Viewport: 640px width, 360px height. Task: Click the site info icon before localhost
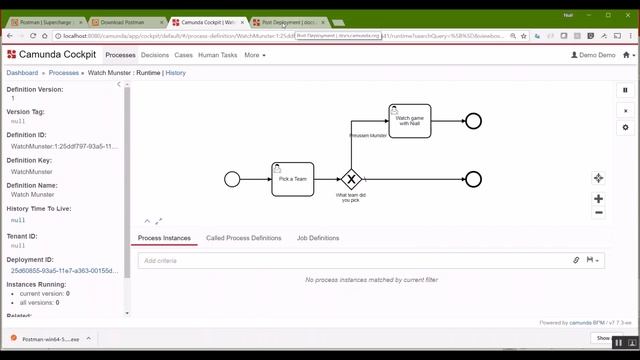coord(58,36)
